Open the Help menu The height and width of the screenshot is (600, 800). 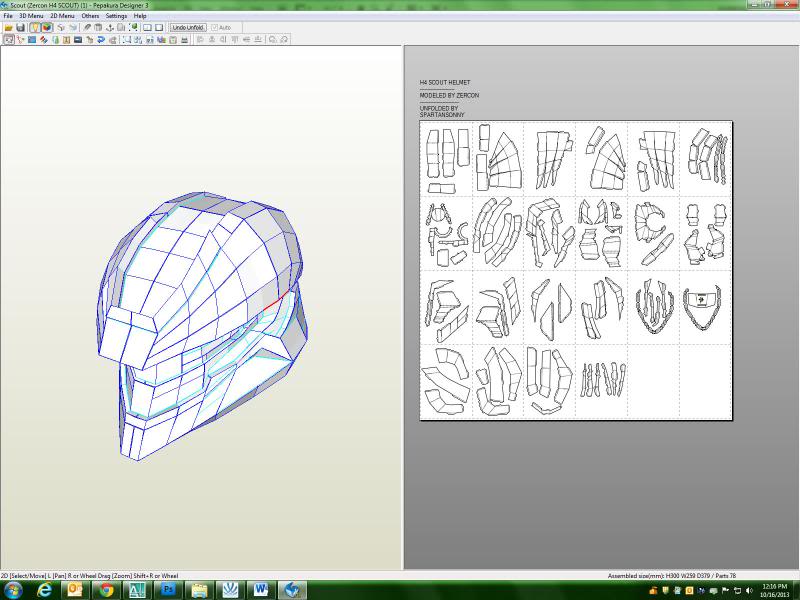pos(140,16)
